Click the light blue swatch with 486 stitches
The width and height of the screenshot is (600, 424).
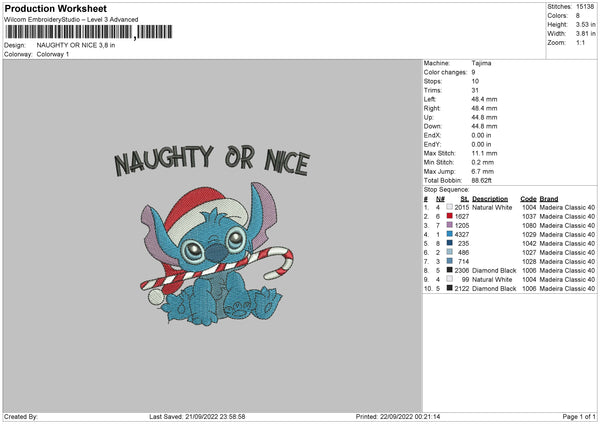[x=449, y=252]
